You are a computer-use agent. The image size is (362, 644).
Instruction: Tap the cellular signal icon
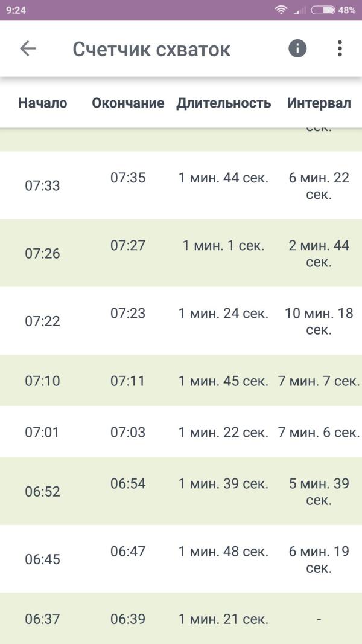point(300,10)
